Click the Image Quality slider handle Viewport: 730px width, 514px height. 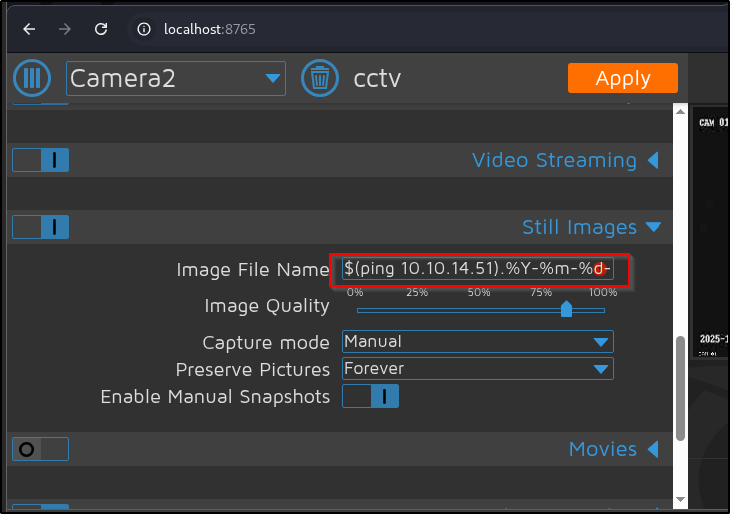pyautogui.click(x=566, y=309)
